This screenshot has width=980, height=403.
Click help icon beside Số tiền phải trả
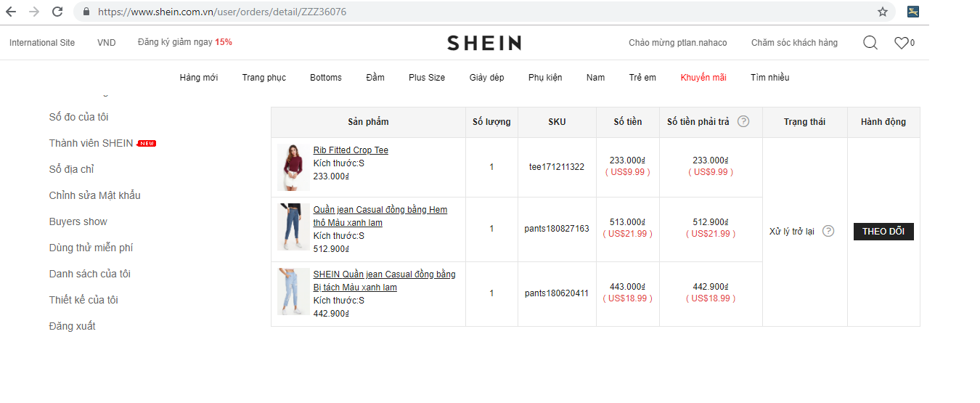743,121
